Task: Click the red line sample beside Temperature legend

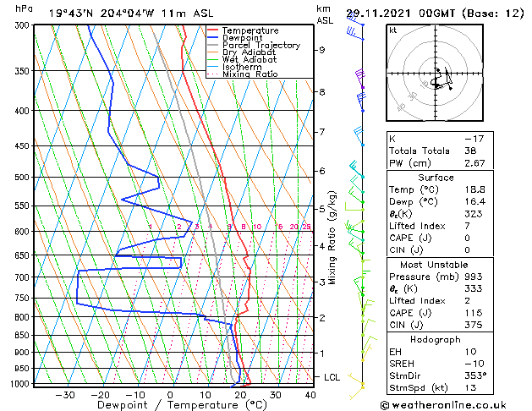Action: tap(213, 30)
